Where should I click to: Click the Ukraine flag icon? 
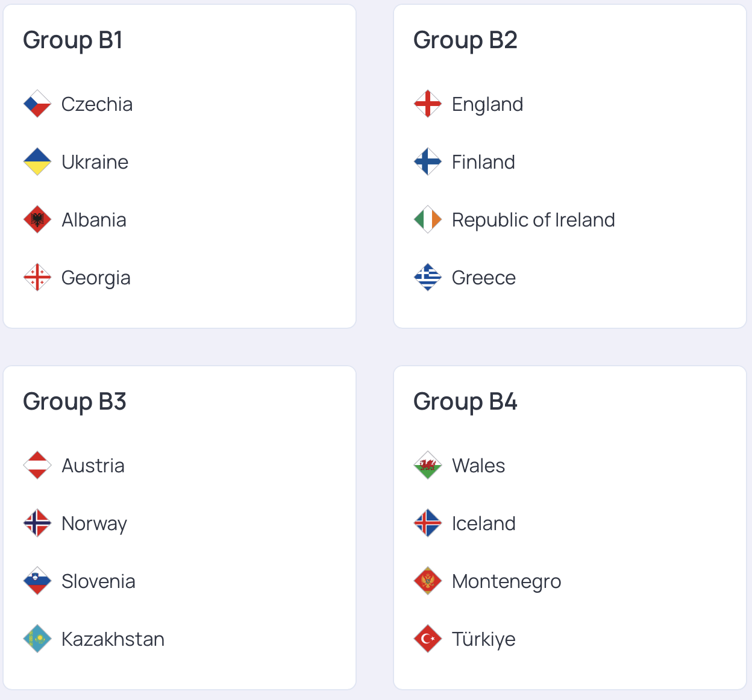(x=37, y=162)
